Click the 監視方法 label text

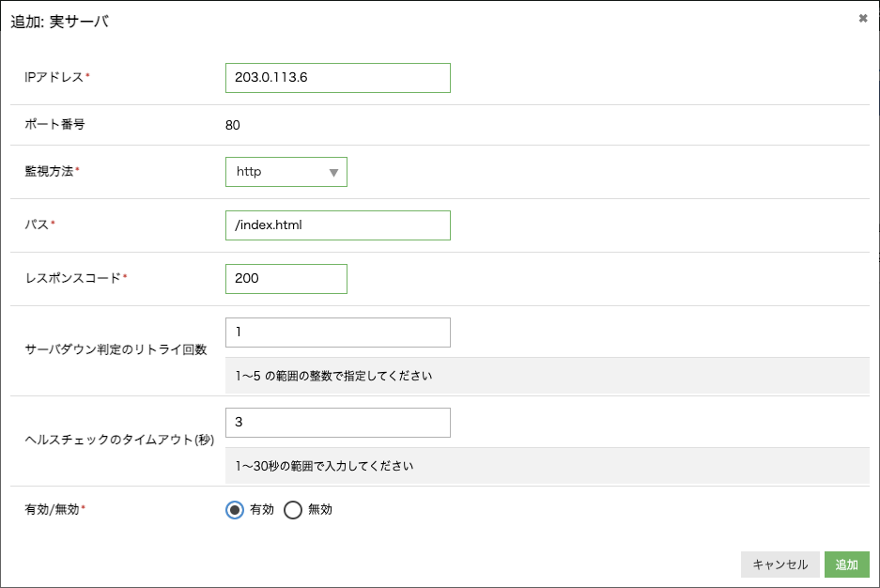(50, 171)
